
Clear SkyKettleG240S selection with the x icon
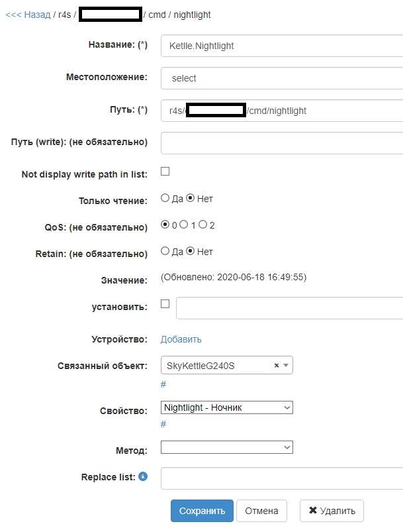pyautogui.click(x=277, y=366)
